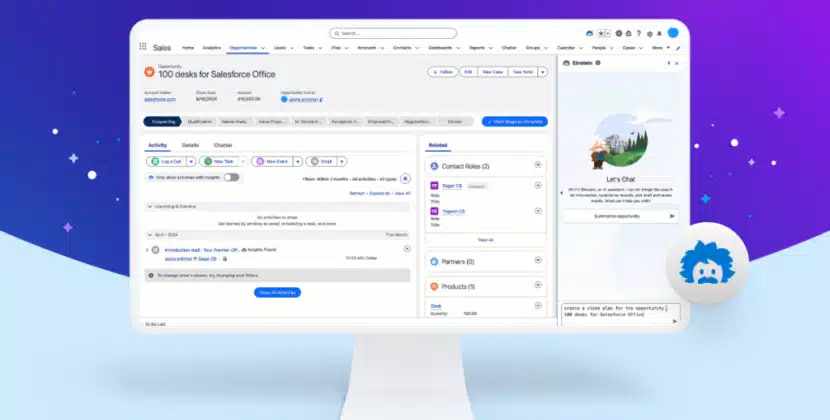Screen dimensions: 830x420
Task: Click the Partners section icon
Action: 434,262
